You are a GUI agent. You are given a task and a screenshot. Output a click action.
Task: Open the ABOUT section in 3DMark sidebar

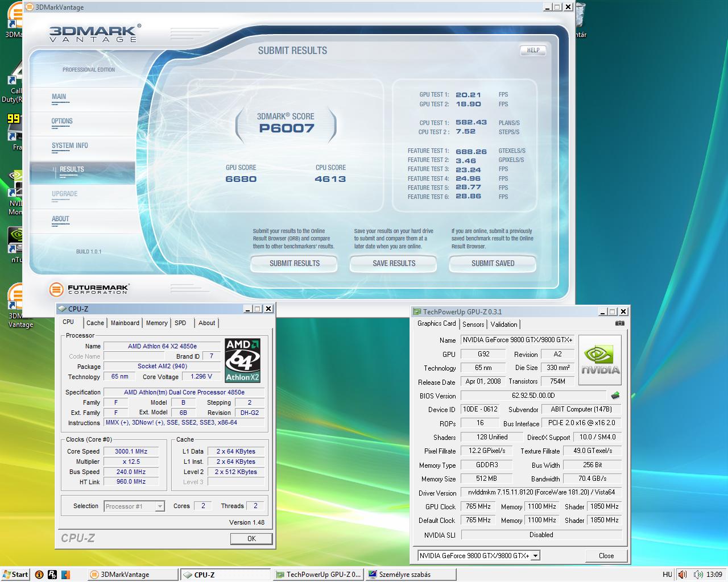60,219
